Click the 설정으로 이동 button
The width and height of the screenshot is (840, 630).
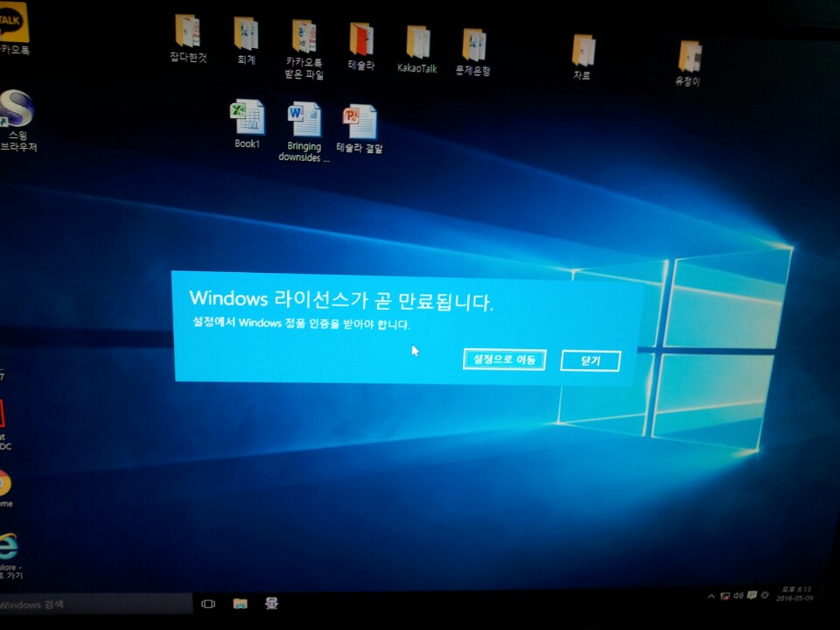coord(504,360)
